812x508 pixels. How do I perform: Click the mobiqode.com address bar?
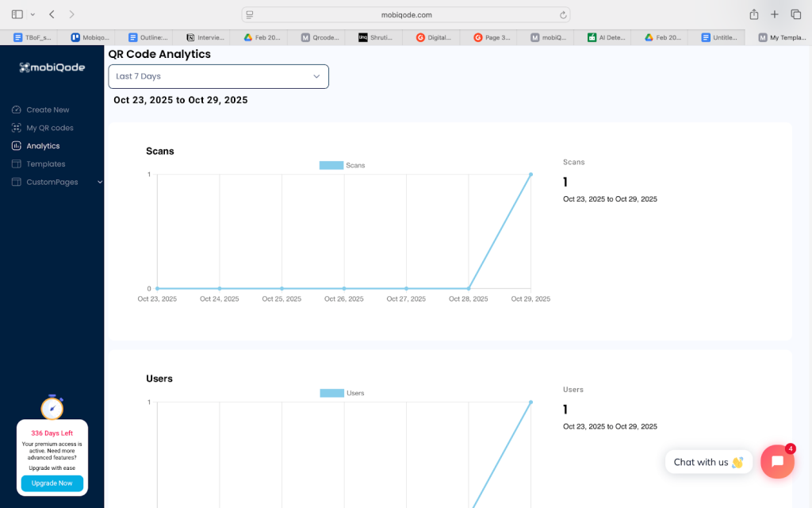point(405,14)
